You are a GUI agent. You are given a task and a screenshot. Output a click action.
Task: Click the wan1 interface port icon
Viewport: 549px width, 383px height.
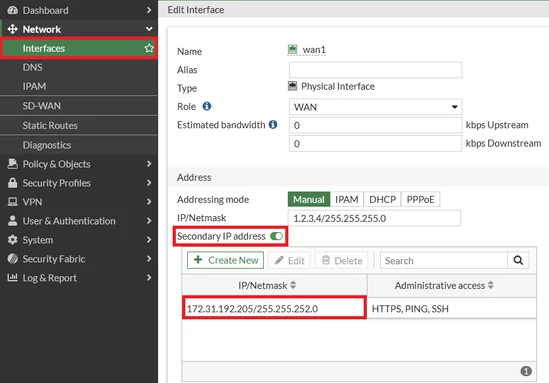[x=292, y=49]
